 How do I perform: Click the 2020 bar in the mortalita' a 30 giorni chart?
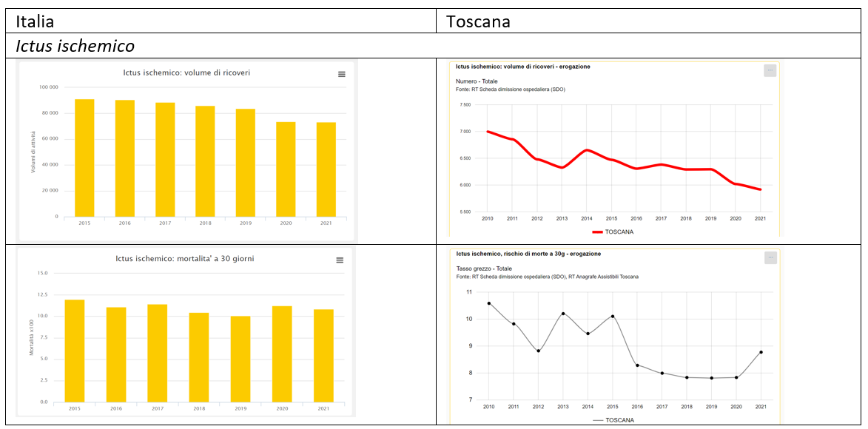coord(282,354)
